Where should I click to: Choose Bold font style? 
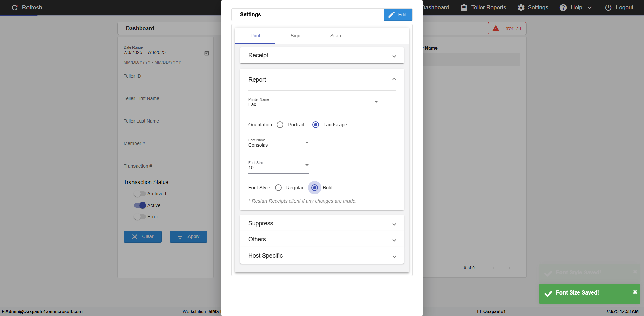tap(315, 188)
